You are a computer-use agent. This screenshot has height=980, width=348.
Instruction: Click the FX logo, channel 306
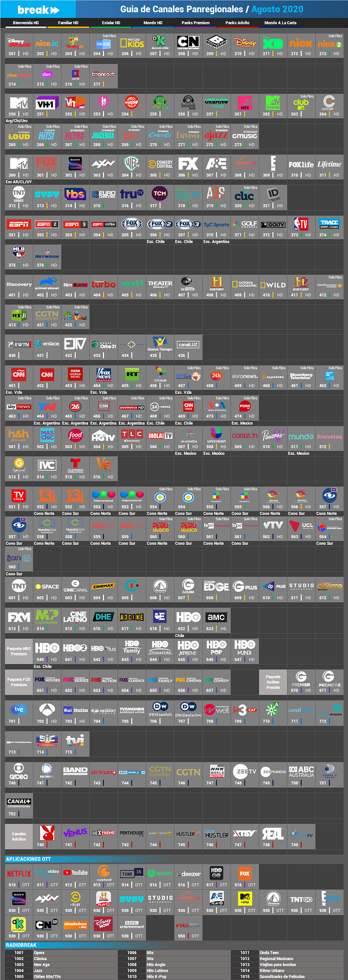point(188,163)
